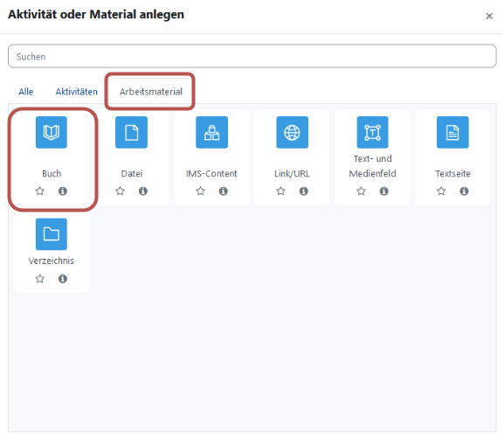Click into the Suchen search field
The height and width of the screenshot is (438, 504).
tap(252, 56)
